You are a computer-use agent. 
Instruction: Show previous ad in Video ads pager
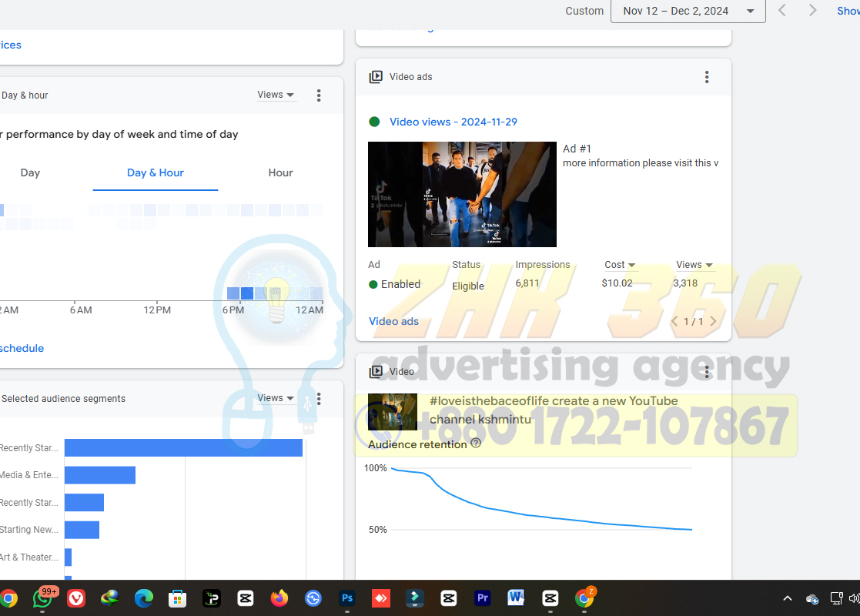674,321
